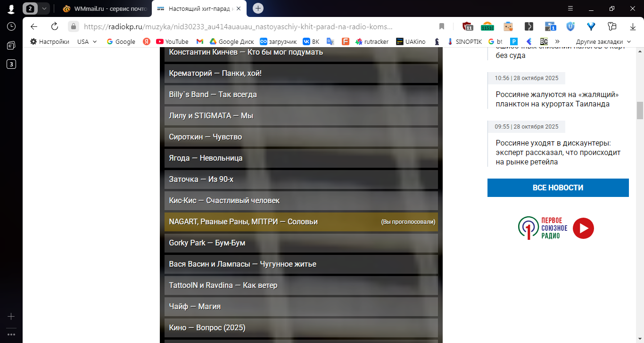Viewport: 644px width, 343px height.
Task: Open the Google Диск bookmark
Action: point(231,41)
